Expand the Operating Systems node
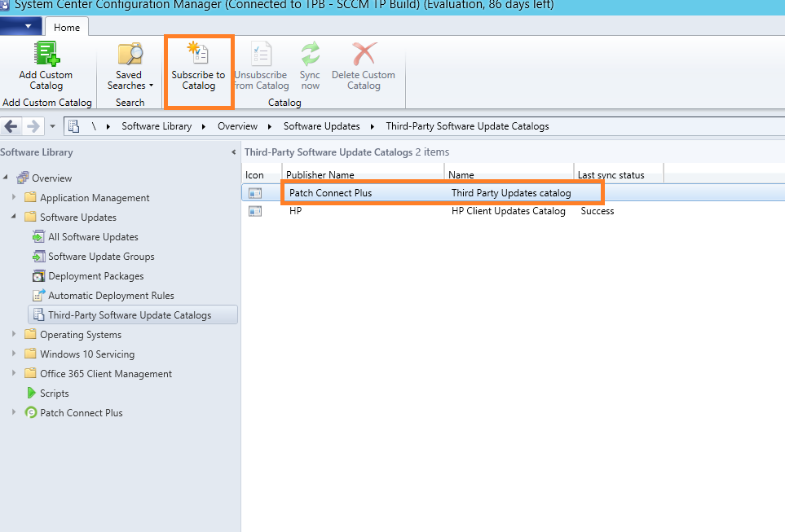 click(x=14, y=334)
